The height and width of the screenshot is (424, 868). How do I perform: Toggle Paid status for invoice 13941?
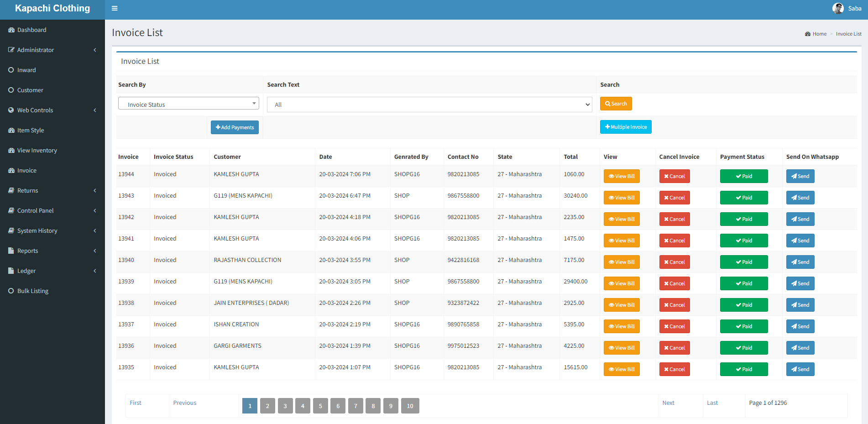tap(743, 241)
